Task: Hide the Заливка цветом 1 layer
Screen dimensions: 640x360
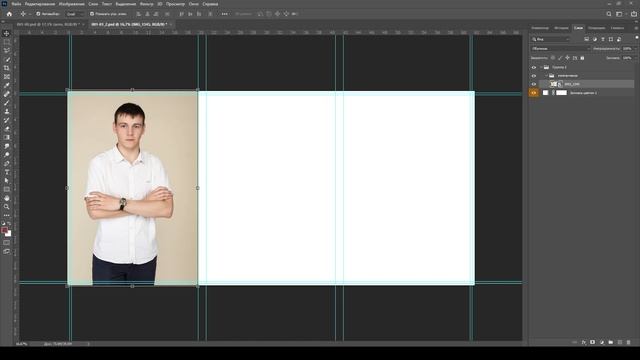Action: pos(533,93)
